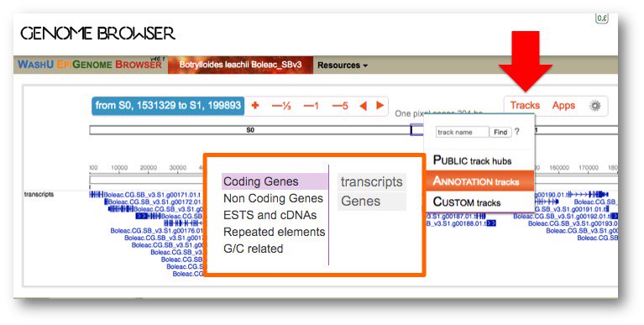Click transcript Boleac.CG.SB_v3.S1.g00172.01
The image size is (644, 325).
[154, 202]
